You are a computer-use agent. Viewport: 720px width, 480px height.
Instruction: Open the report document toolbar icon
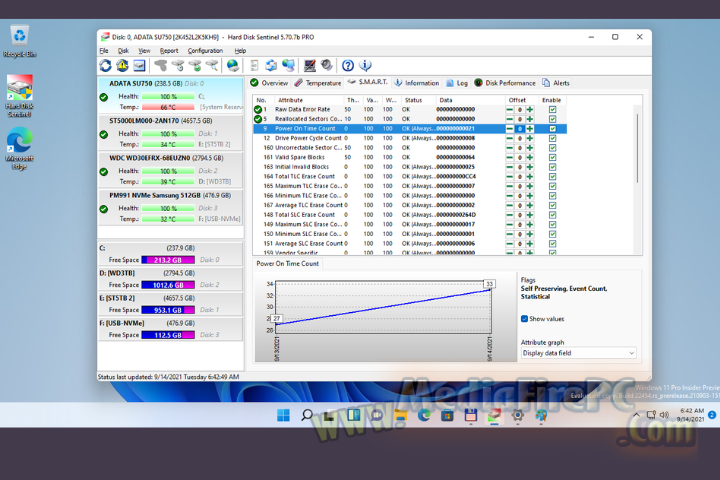tap(254, 66)
